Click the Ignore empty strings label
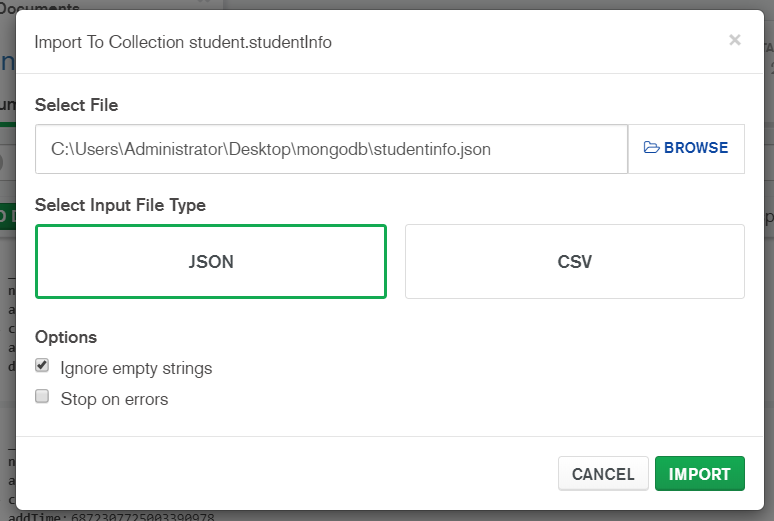 (x=136, y=368)
